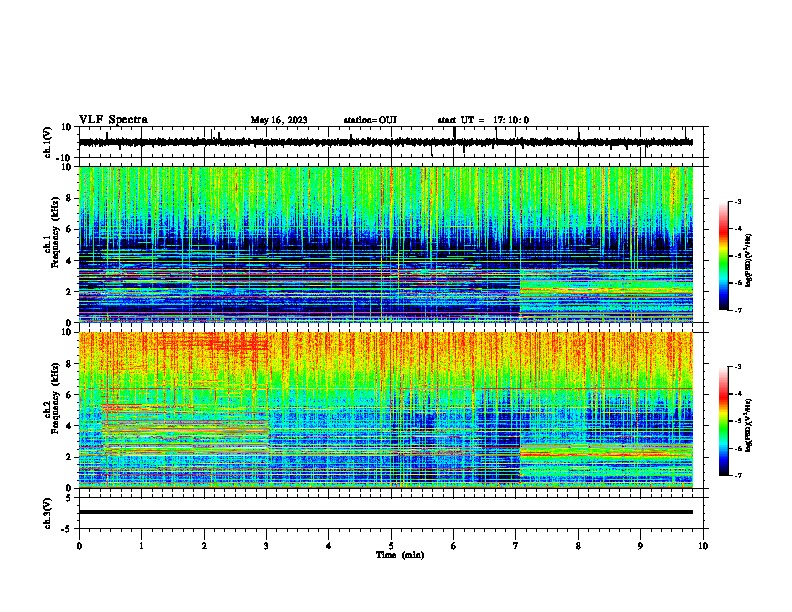Image resolution: width=792 pixels, height=612 pixels.
Task: Click the "-3" label on ch.2 color bar
Action: pyautogui.click(x=738, y=367)
